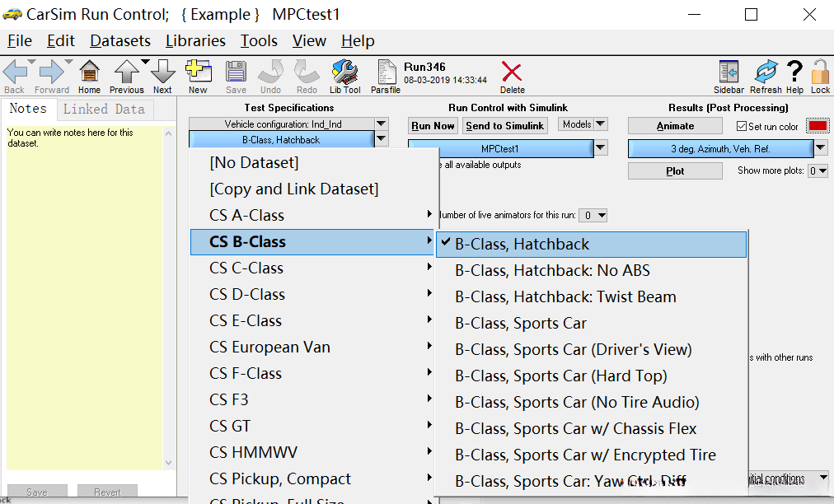834x504 pixels.
Task: Choose B-Class, Sports Car (Hard Top)
Action: pyautogui.click(x=592, y=376)
